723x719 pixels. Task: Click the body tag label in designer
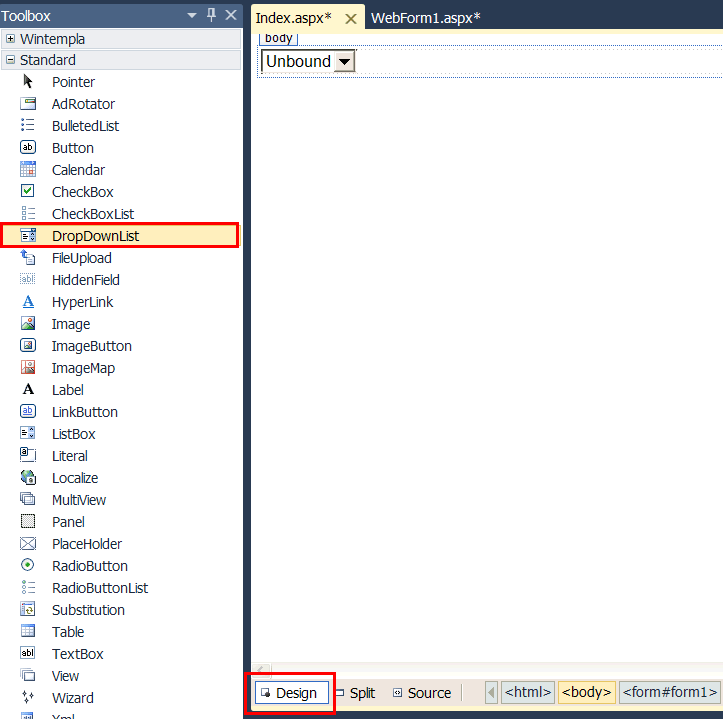pyautogui.click(x=279, y=38)
